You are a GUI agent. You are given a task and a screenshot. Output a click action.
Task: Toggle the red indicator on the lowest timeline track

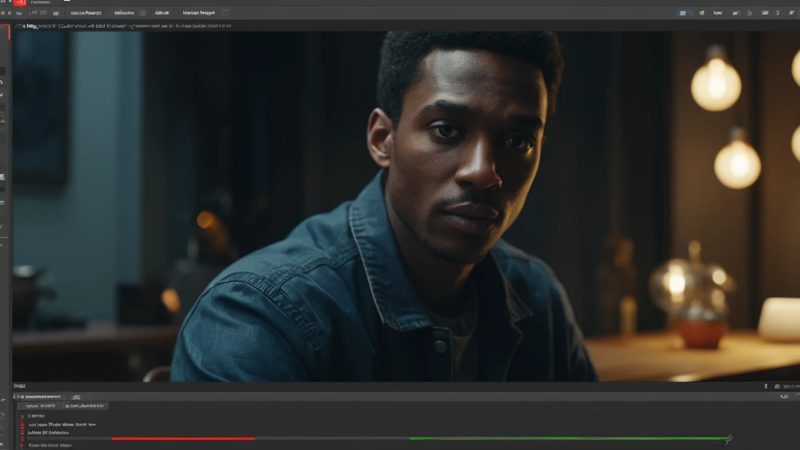22,444
